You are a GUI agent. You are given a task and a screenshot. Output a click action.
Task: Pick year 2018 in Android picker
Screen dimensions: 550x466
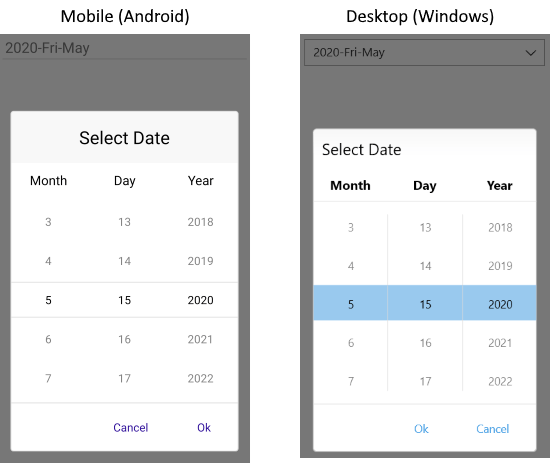coord(200,222)
